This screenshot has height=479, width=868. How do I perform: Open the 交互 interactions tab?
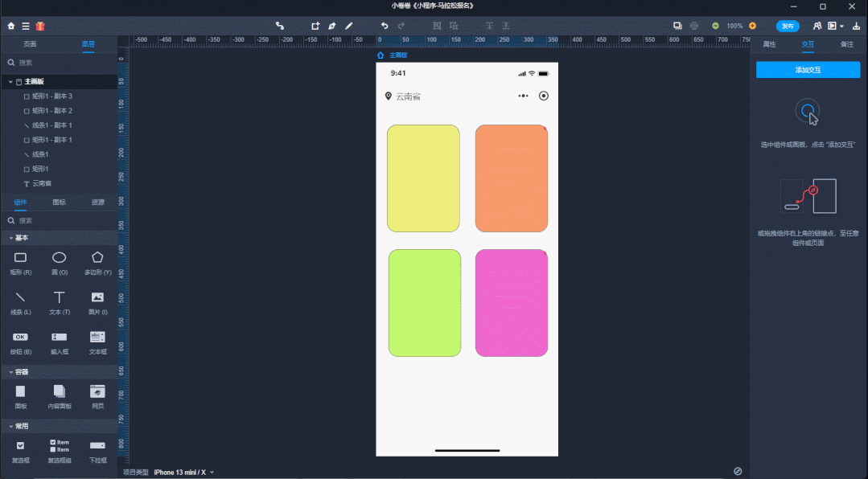808,44
